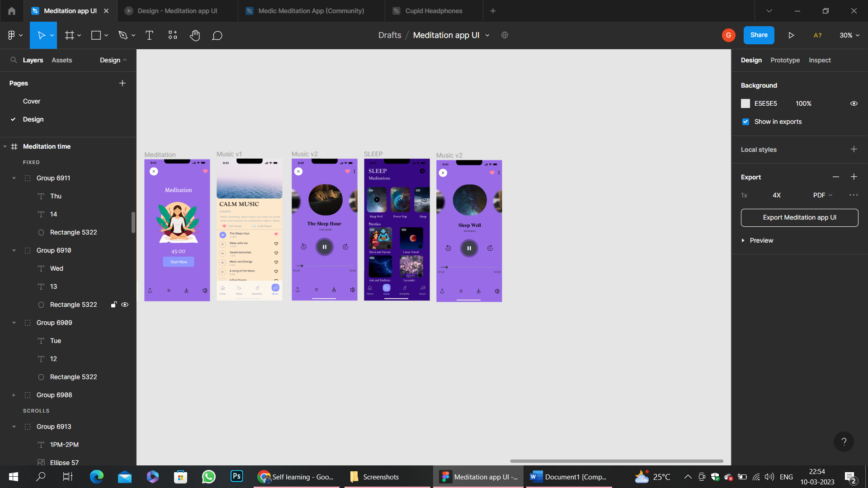Image resolution: width=868 pixels, height=488 pixels.
Task: Click the background color swatch E5E5E5
Action: pyautogui.click(x=745, y=103)
